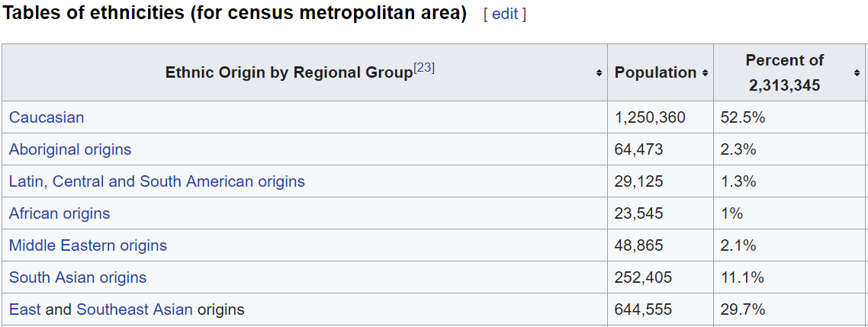Follow the Aboriginal origins link
Image resolution: width=868 pixels, height=327 pixels.
click(x=70, y=149)
